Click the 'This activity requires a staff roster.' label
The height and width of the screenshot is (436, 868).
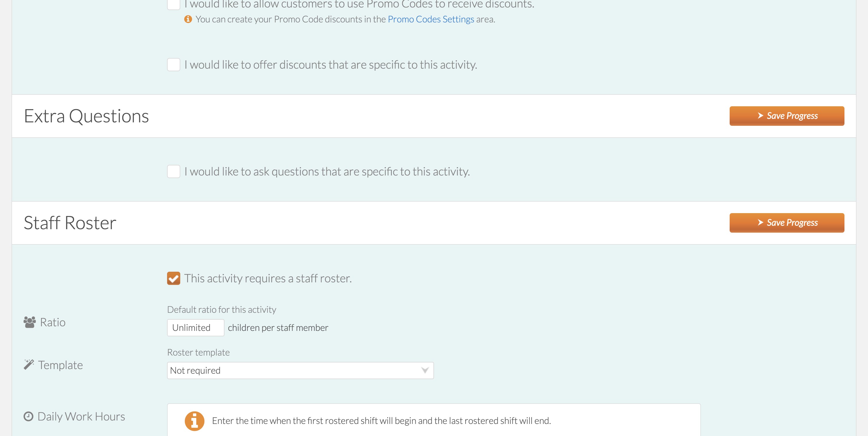pyautogui.click(x=268, y=278)
